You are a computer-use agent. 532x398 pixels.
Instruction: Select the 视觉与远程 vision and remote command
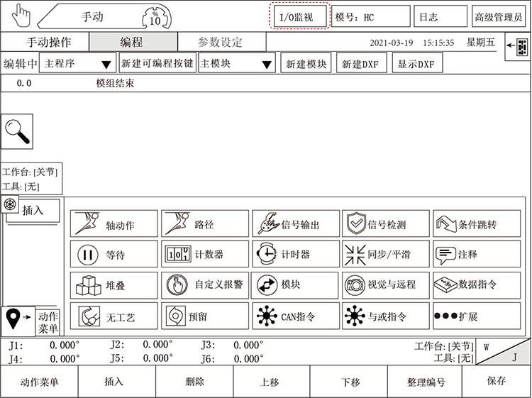[385, 285]
